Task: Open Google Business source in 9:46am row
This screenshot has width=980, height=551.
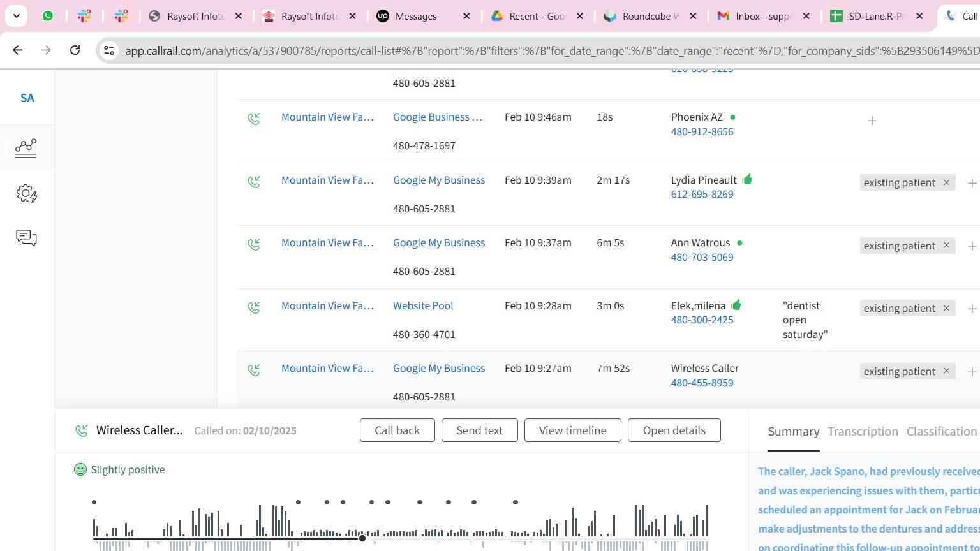Action: tap(438, 117)
